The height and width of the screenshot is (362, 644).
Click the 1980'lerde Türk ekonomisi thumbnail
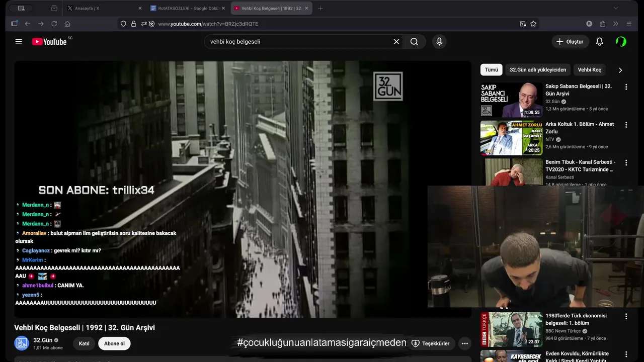(511, 330)
